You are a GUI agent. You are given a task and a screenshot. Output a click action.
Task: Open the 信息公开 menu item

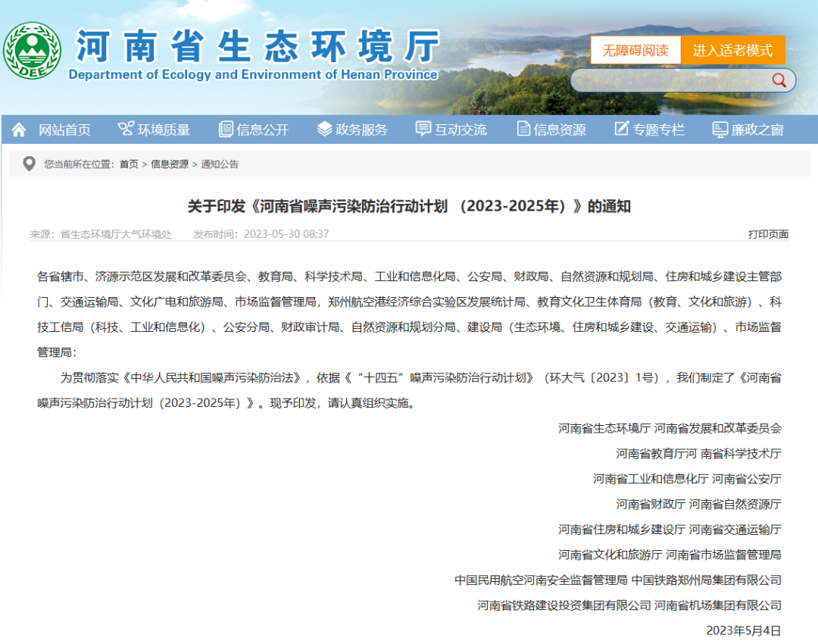262,130
